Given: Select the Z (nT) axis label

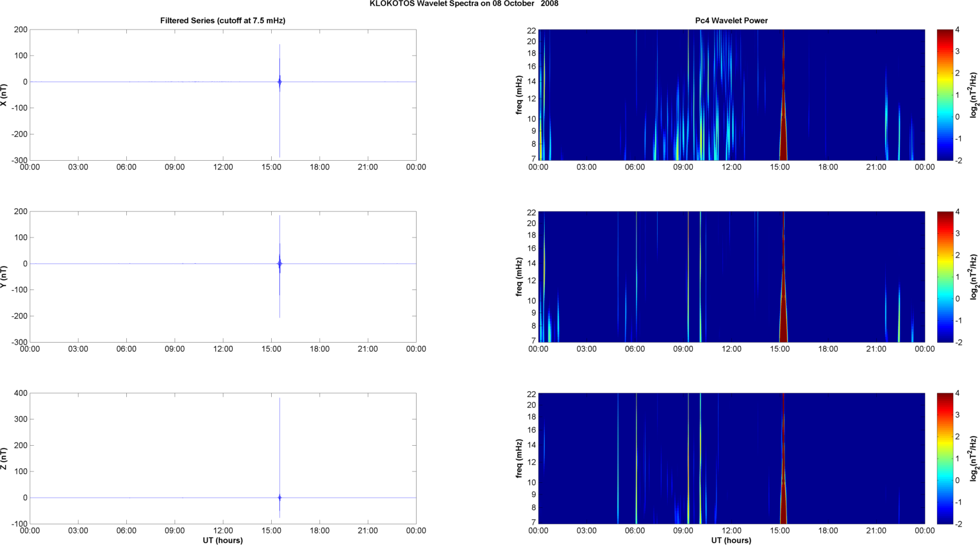Looking at the screenshot, I should tap(4, 459).
